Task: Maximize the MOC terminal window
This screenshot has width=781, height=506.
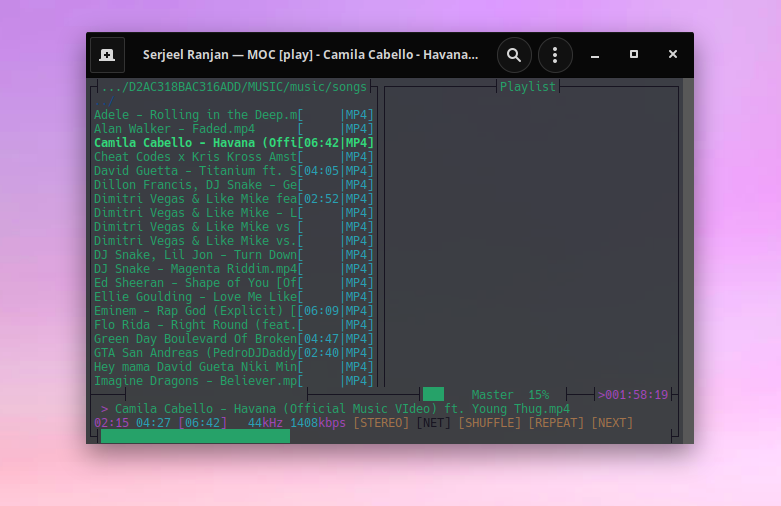Action: pyautogui.click(x=634, y=54)
